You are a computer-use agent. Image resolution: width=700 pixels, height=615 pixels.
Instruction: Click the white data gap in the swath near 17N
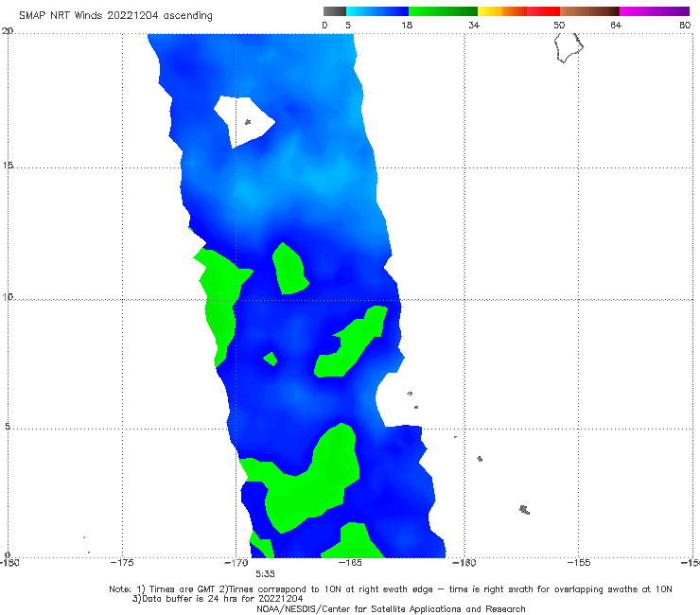243,120
